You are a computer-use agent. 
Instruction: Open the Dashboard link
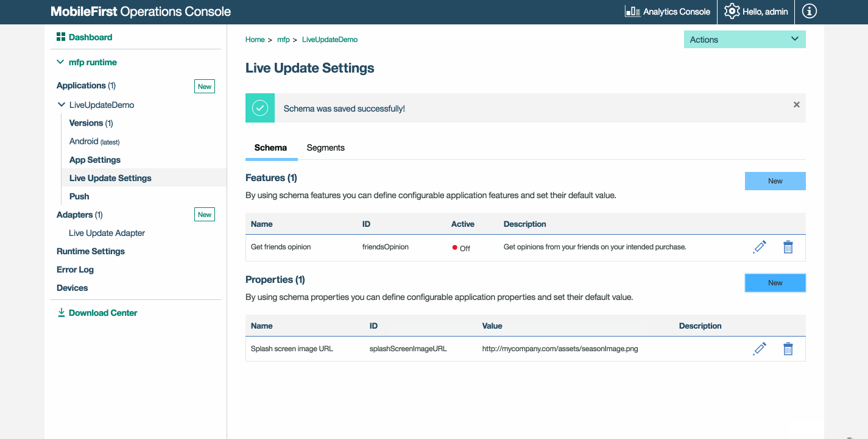(x=90, y=37)
